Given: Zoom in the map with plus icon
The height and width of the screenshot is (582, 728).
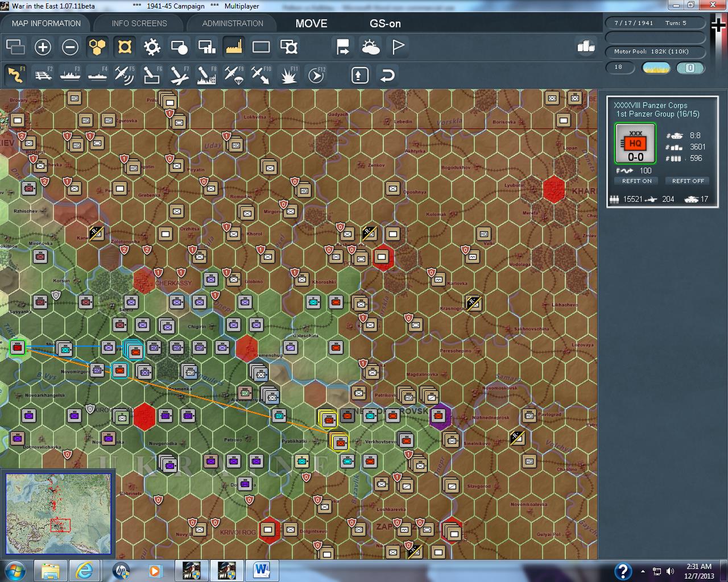Looking at the screenshot, I should 43,47.
